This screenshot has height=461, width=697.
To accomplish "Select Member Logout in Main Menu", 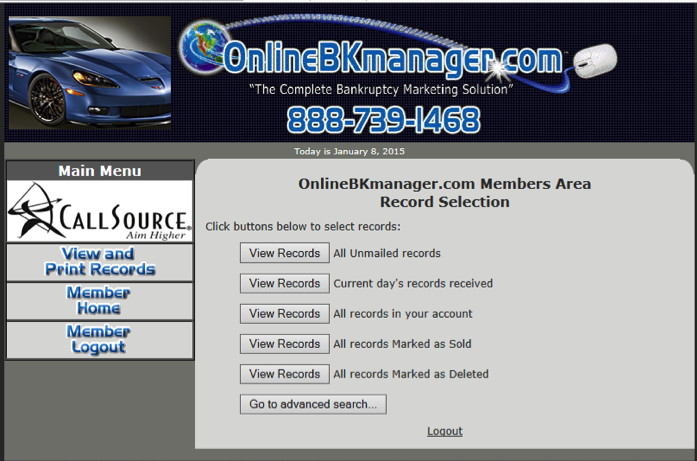I will 100,340.
